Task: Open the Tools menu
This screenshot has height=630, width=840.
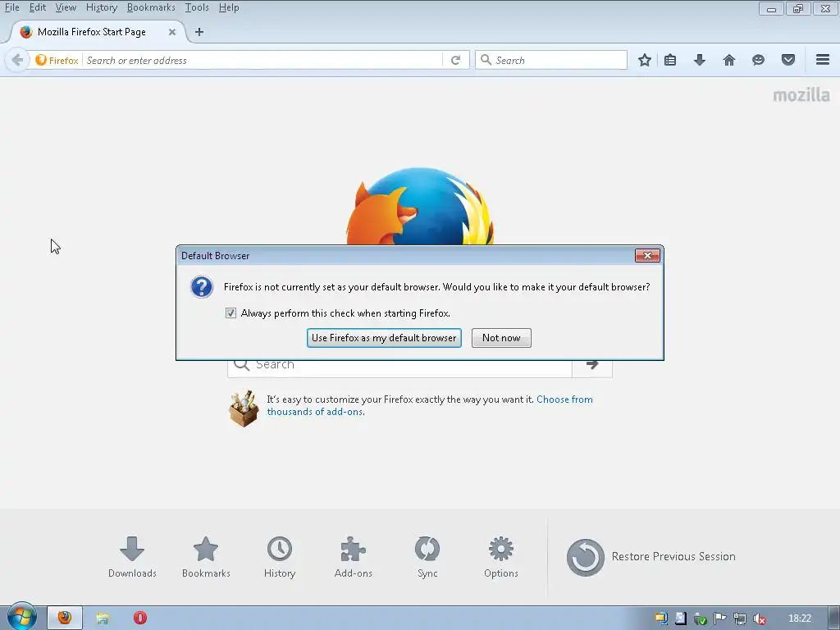Action: pyautogui.click(x=197, y=7)
